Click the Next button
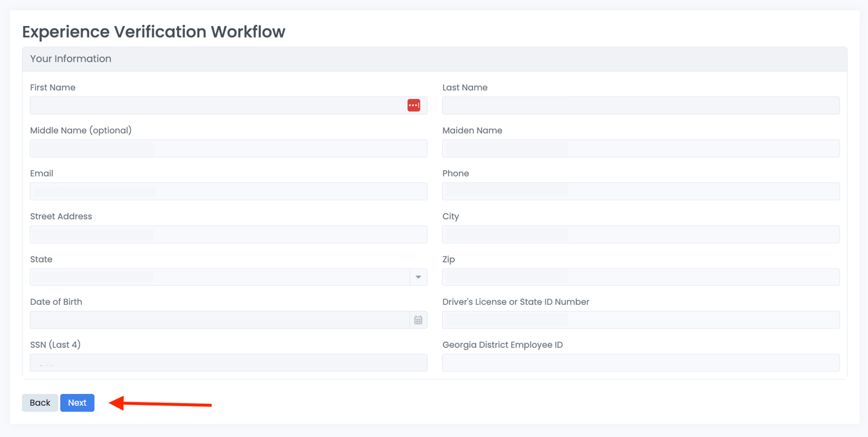The width and height of the screenshot is (868, 437). click(x=77, y=402)
